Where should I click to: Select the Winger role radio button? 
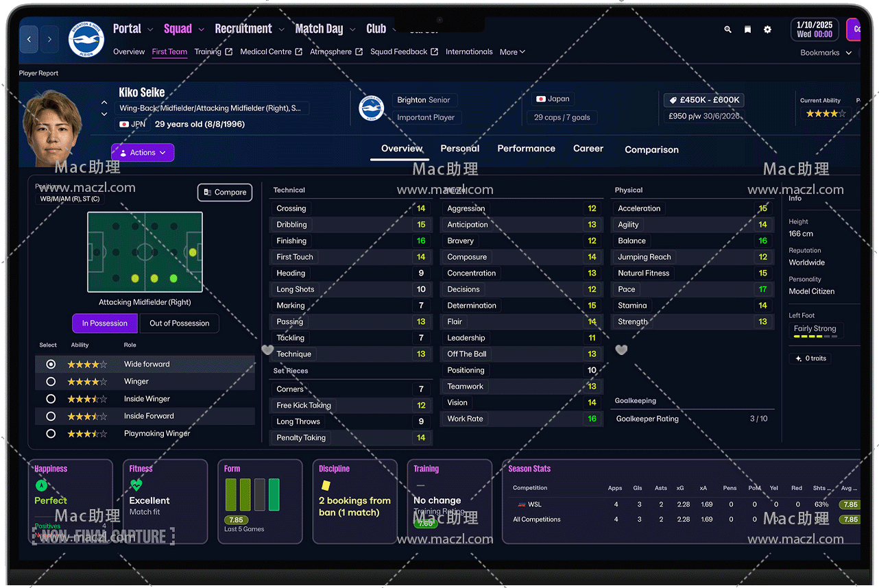[x=51, y=382]
